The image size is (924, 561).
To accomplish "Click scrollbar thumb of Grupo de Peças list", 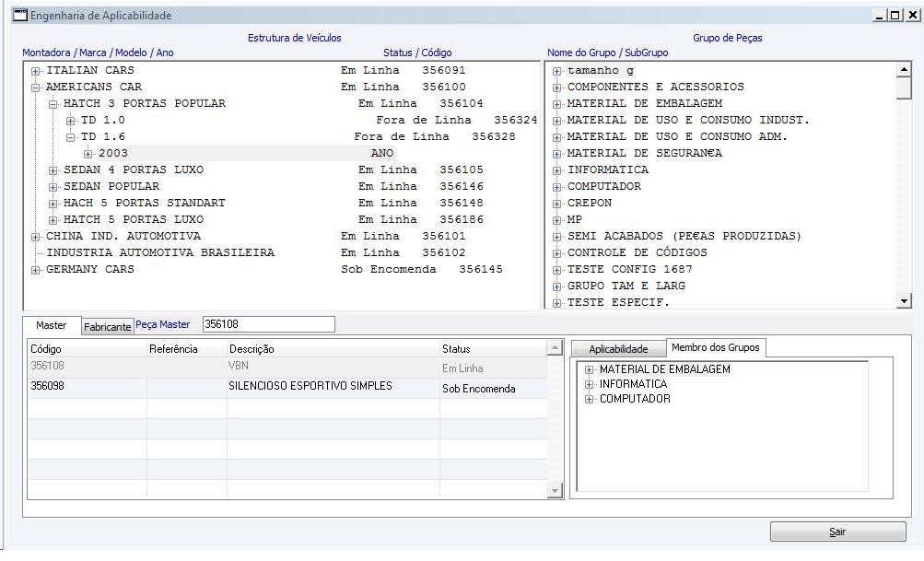I will coord(904,88).
